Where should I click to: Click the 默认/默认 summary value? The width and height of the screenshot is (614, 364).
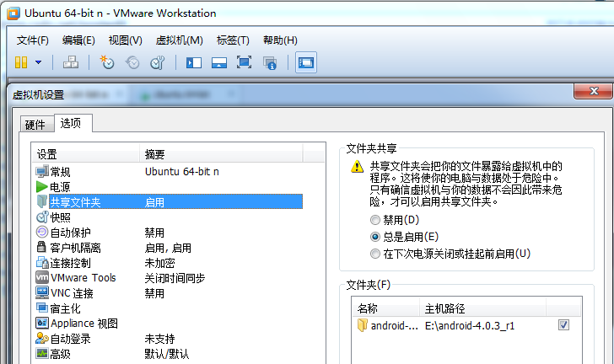pos(167,354)
